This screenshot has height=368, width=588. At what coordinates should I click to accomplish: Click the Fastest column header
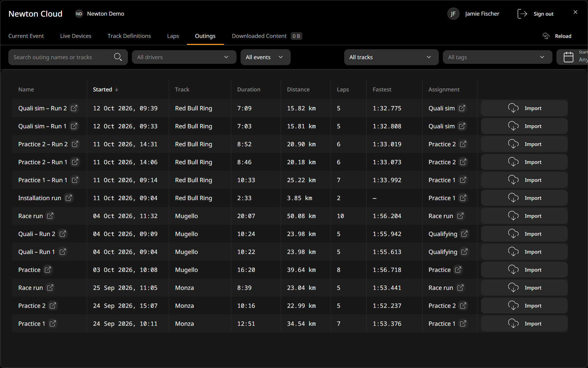pos(382,89)
